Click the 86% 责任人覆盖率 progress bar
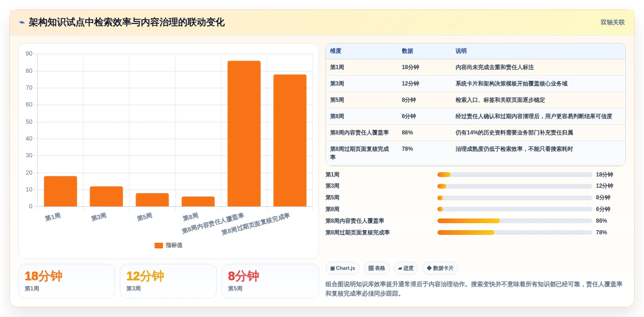 click(x=515, y=221)
